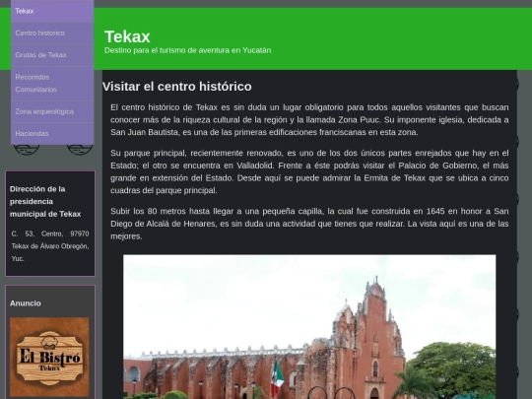Screen dimensions: 532x399
Task: Click Dirección de la presidencia municipal heading
Action: pyautogui.click(x=45, y=202)
